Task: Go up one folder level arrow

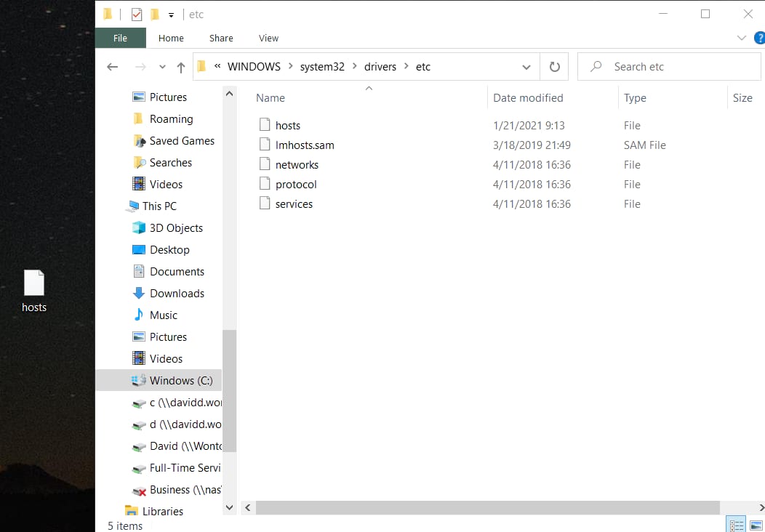Action: [181, 67]
